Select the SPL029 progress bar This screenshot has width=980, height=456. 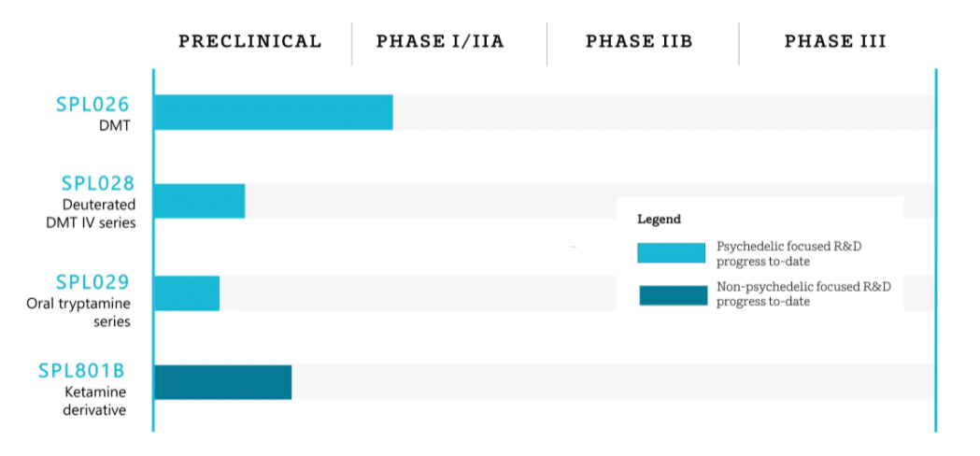[186, 292]
